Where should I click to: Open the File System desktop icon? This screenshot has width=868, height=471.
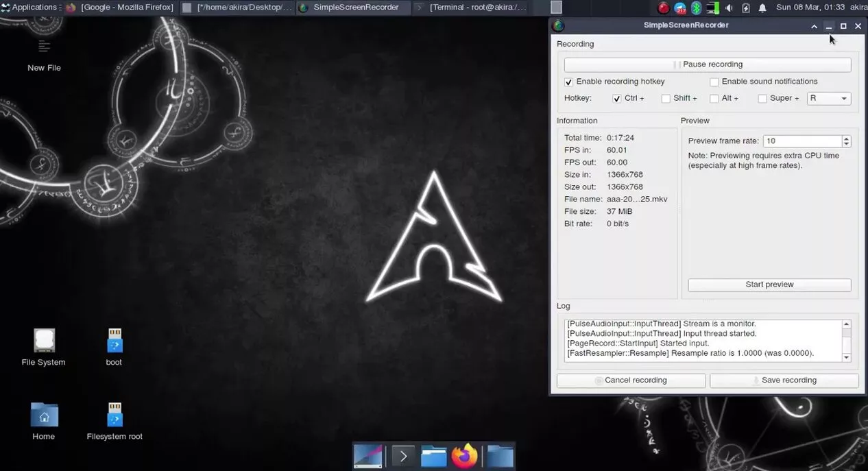44,348
